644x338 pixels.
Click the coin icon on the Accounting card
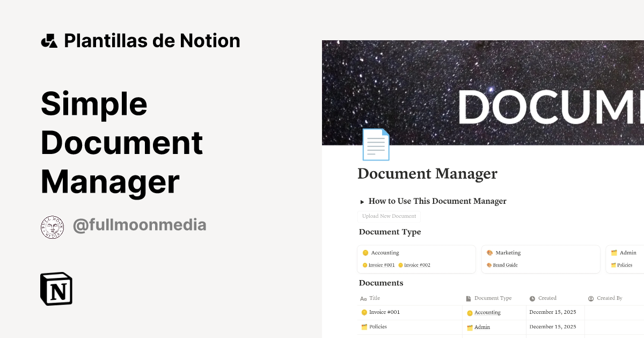[365, 252]
